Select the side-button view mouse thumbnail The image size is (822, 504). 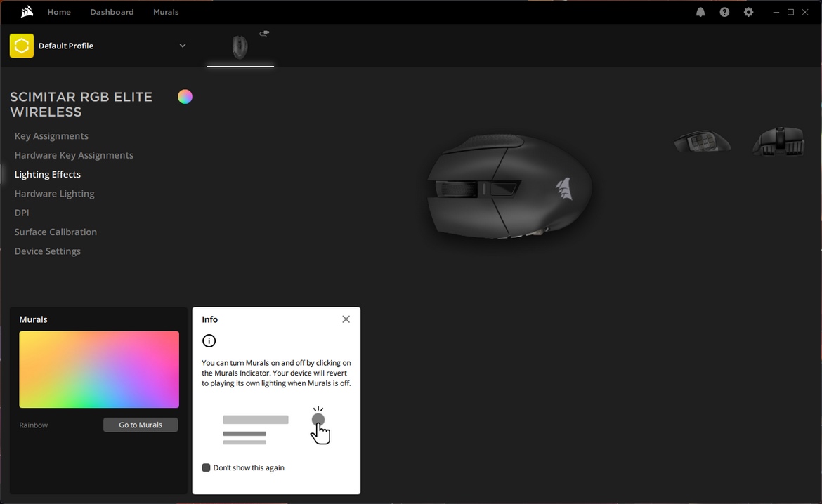(x=702, y=141)
